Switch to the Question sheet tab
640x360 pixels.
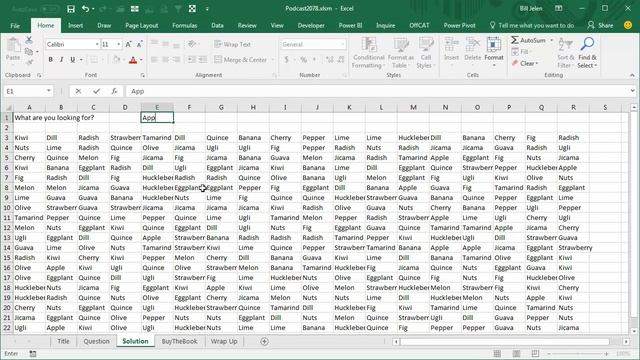click(96, 341)
